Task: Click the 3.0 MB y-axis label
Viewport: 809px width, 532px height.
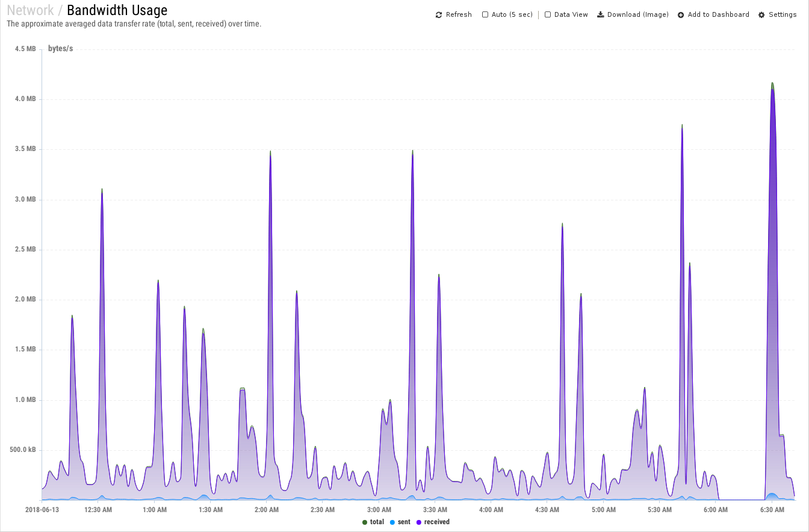Action: 25,199
